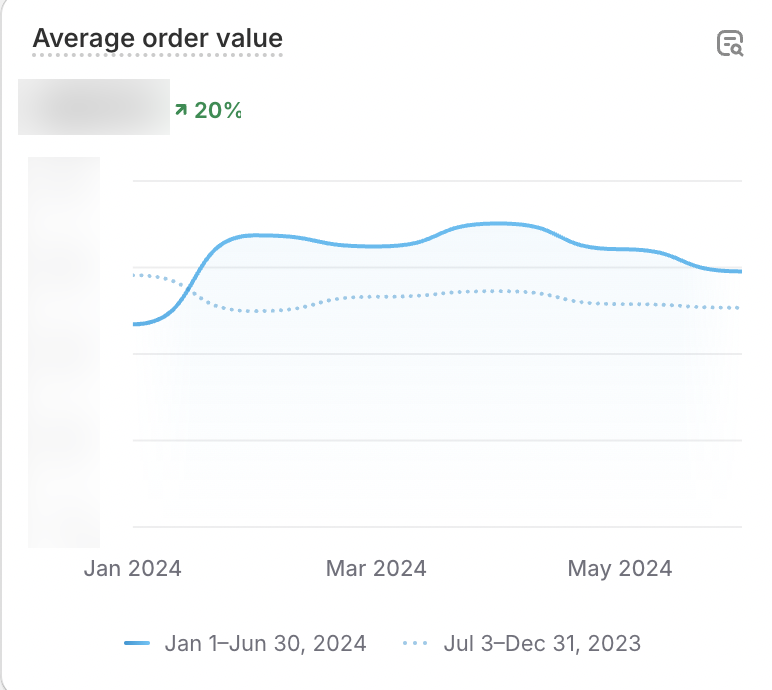The height and width of the screenshot is (690, 772).
Task: Click the solid line's starting point at the left edge
Action: [x=135, y=324]
